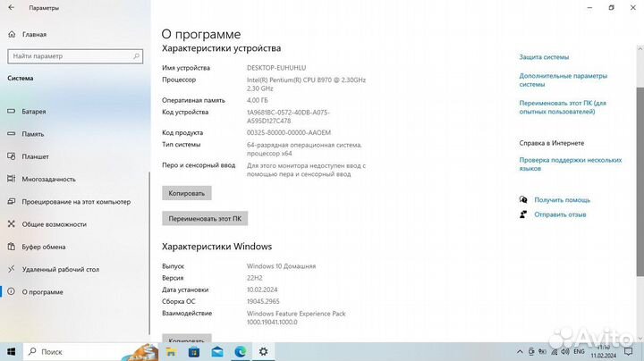Viewport: 644px width, 361px height.
Task: Click the О программе info icon
Action: (x=11, y=291)
